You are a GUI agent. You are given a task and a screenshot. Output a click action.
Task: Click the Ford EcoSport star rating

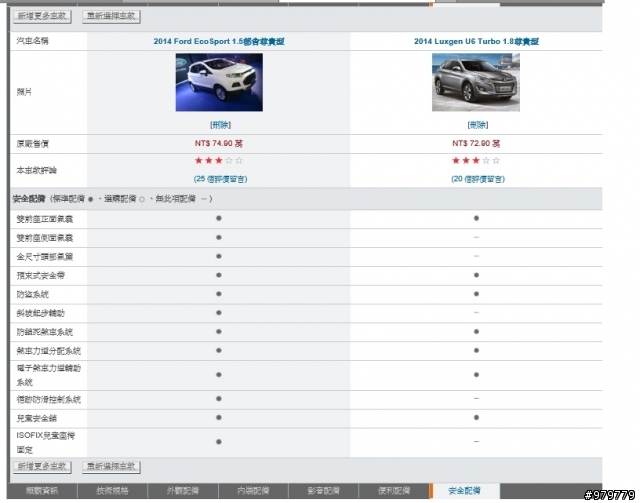(219, 160)
